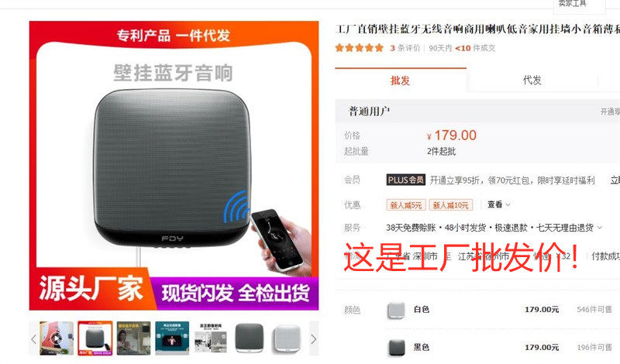Image resolution: width=620 pixels, height=364 pixels.
Task: Show next thumbnails with right arrow
Action: pos(314,338)
